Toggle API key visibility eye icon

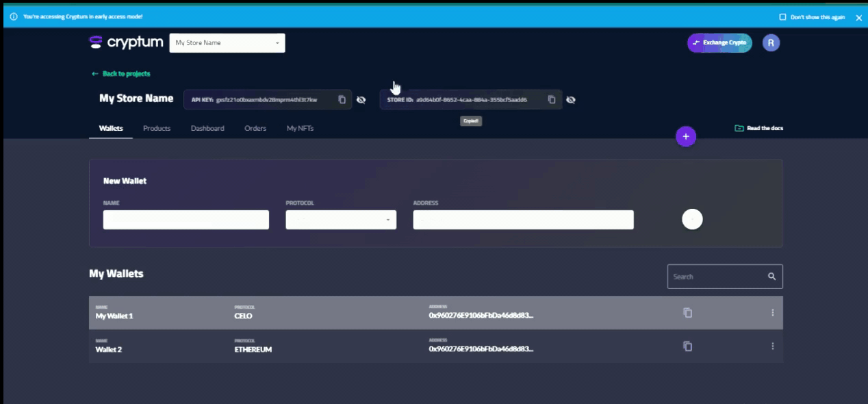(x=361, y=100)
